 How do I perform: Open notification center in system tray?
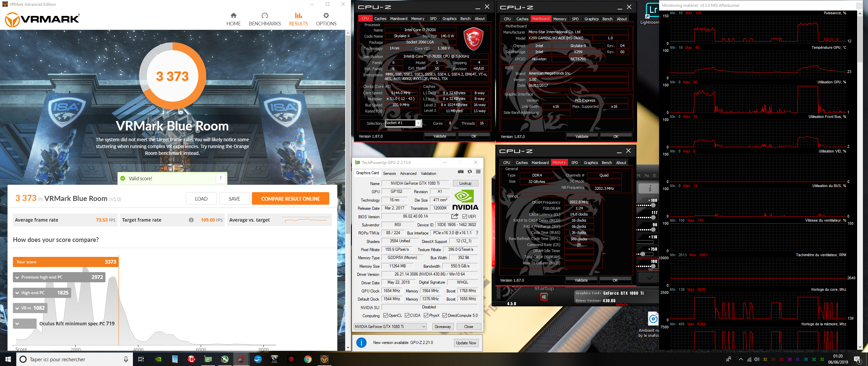tap(857, 359)
